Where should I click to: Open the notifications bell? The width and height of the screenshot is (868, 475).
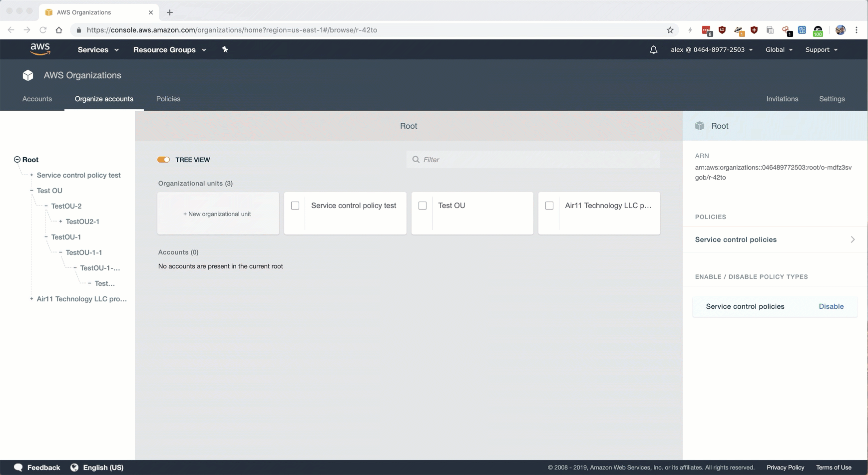point(653,49)
